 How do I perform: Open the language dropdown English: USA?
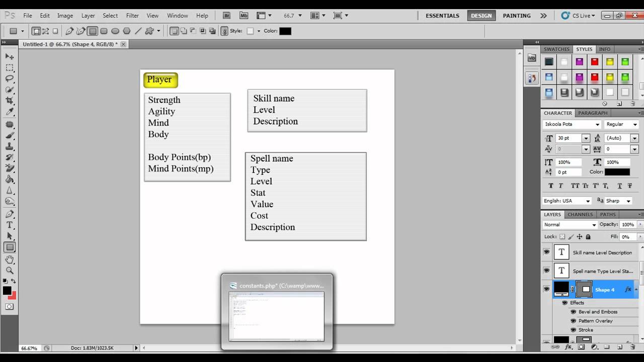tap(588, 201)
